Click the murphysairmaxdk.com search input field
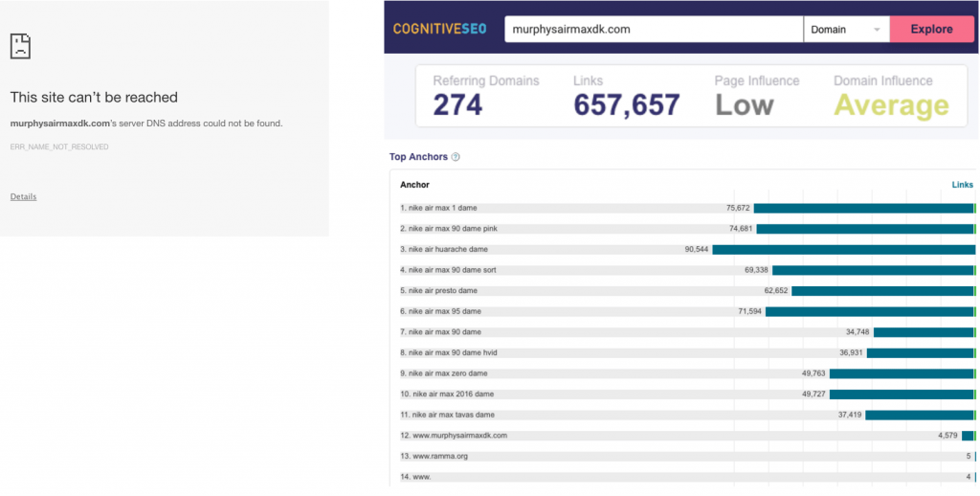The height and width of the screenshot is (496, 980). point(654,30)
